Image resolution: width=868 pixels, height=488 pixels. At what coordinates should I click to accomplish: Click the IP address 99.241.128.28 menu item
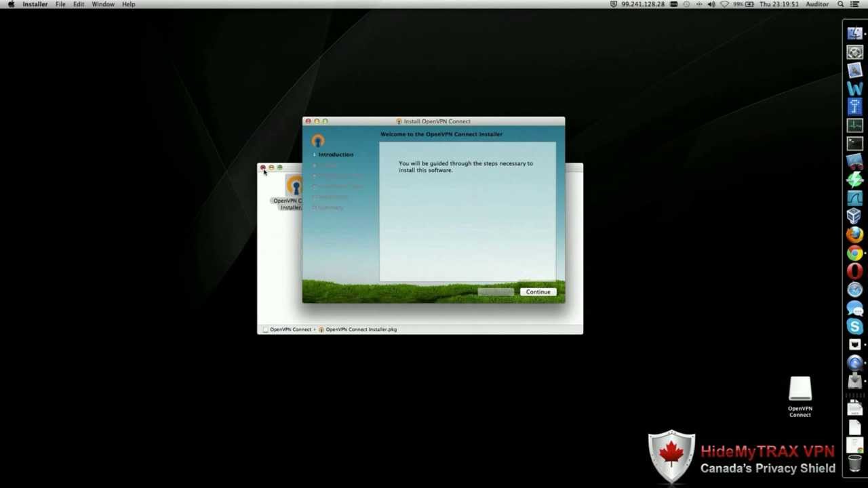coord(642,4)
